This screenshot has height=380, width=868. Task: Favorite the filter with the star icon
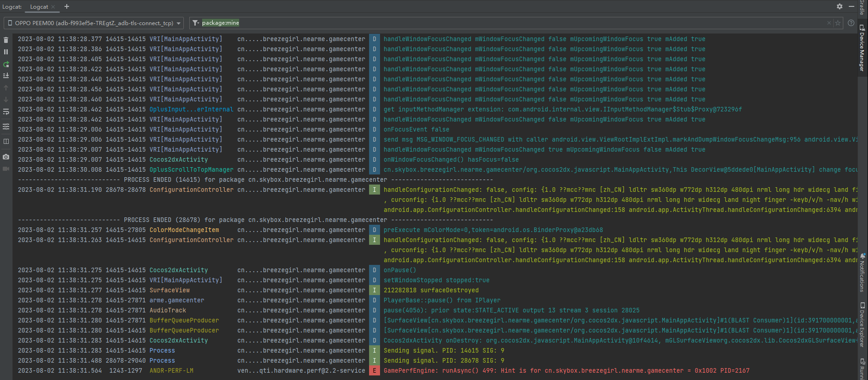click(x=838, y=23)
